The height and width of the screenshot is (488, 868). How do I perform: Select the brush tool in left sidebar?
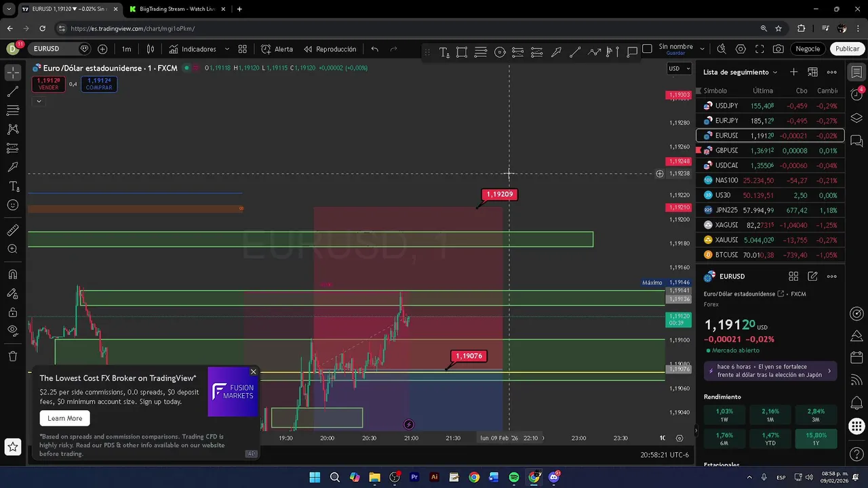coord(13,167)
